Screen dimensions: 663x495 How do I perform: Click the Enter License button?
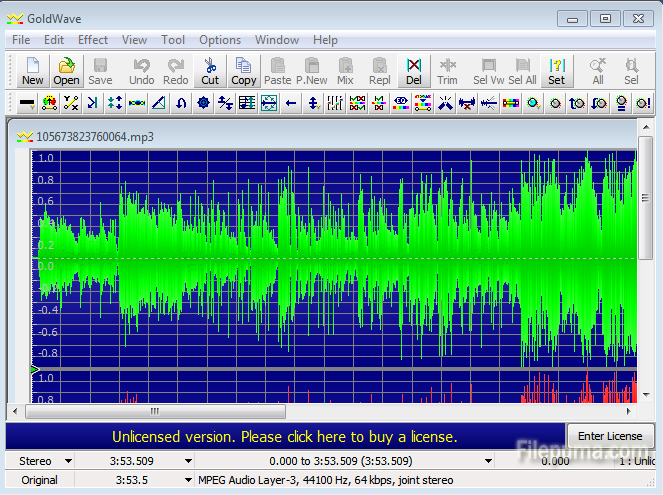[x=610, y=436]
